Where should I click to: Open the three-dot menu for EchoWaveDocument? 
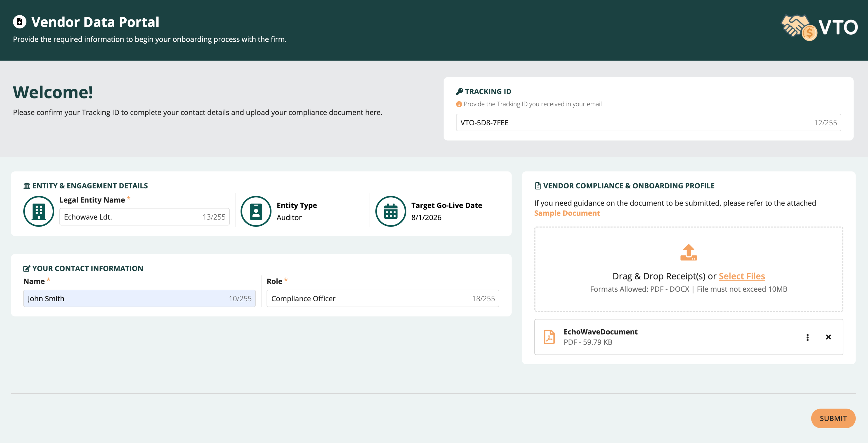click(807, 337)
